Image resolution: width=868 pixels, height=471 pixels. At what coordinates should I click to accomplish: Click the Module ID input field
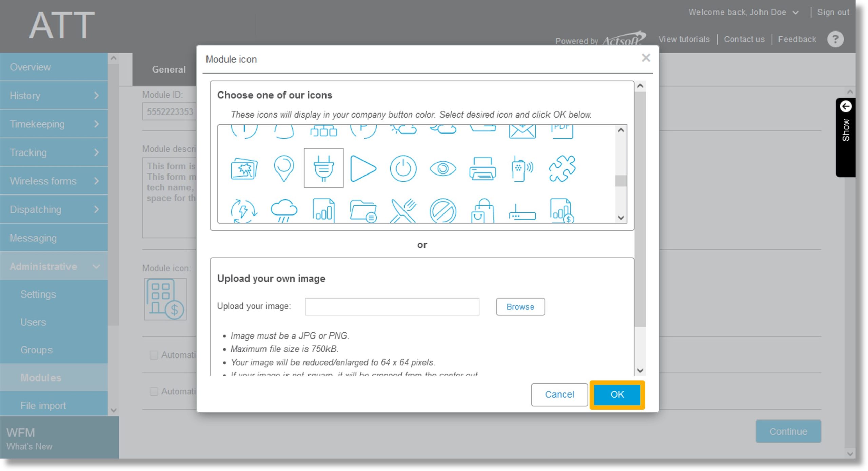(170, 111)
